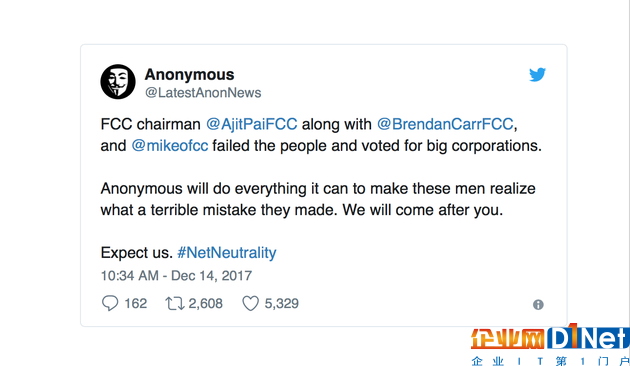Click the tweet text about big corporations
Image resolution: width=630 pixels, height=366 pixels.
(321, 135)
